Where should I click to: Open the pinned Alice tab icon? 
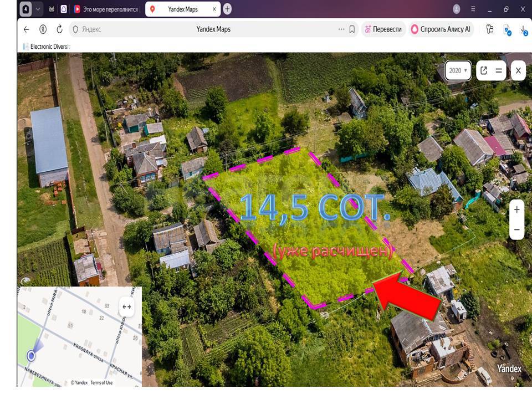pos(64,9)
